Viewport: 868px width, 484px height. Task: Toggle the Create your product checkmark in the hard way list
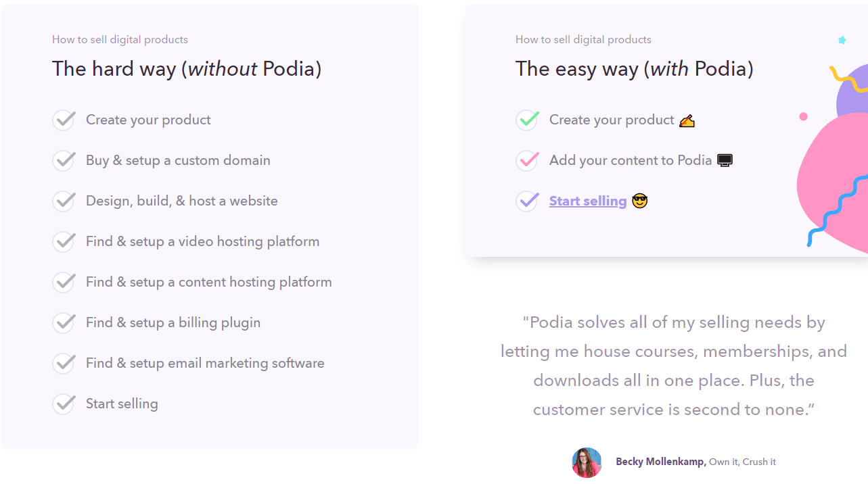click(x=64, y=120)
